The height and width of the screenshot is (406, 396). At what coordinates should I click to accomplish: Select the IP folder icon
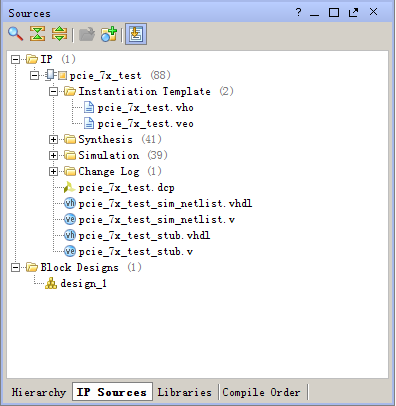(32, 59)
